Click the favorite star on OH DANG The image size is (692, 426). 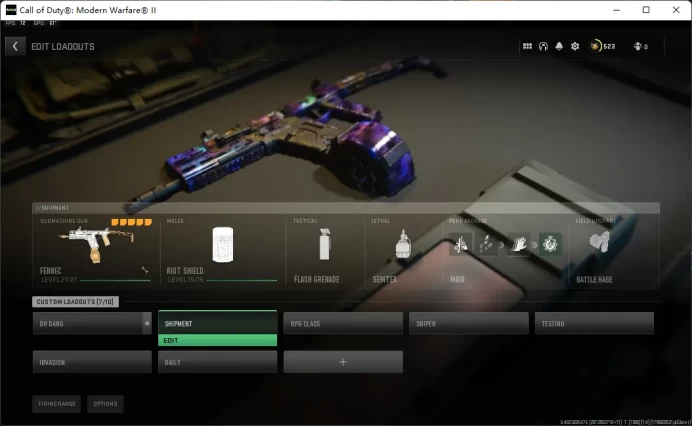tap(147, 324)
